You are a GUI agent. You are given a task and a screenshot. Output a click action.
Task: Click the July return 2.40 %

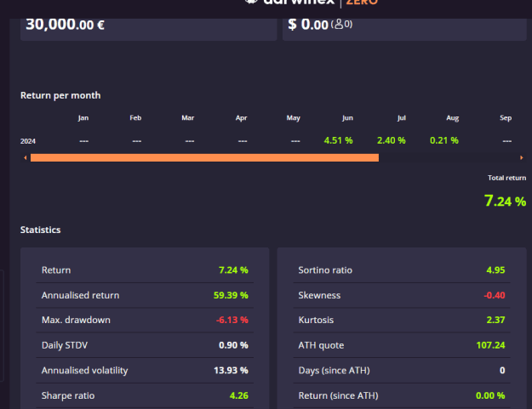point(392,140)
